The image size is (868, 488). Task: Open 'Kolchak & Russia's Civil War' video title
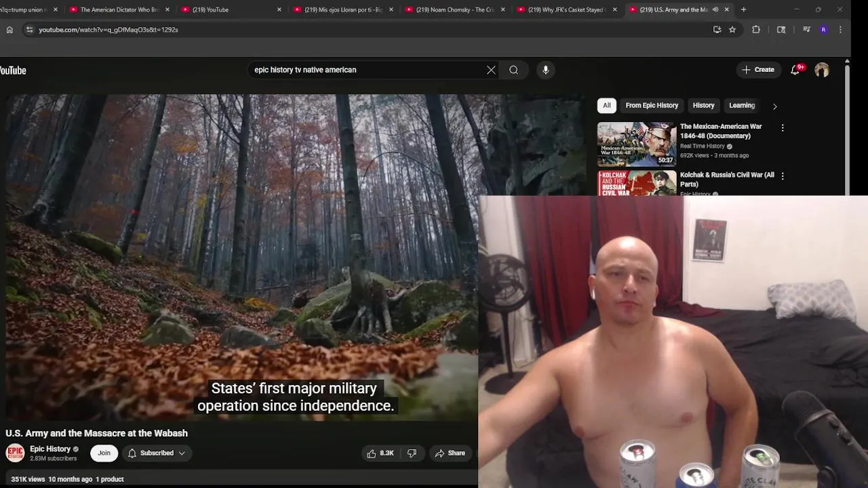click(727, 180)
